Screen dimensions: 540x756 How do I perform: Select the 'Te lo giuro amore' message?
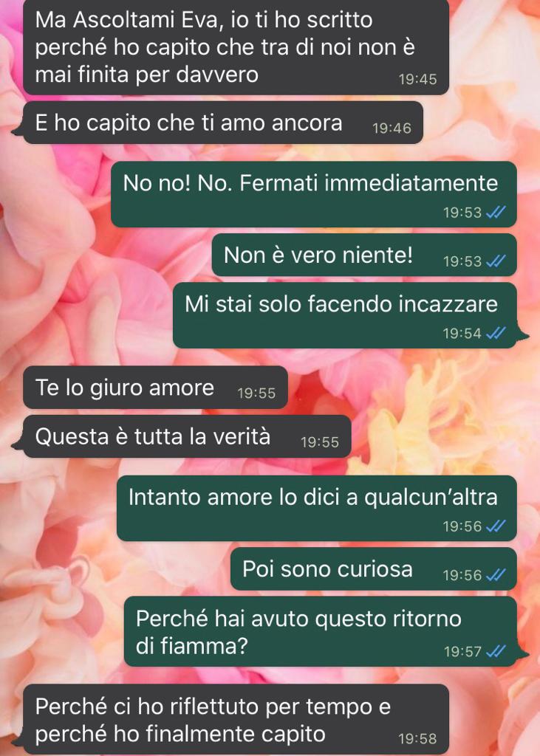(155, 388)
